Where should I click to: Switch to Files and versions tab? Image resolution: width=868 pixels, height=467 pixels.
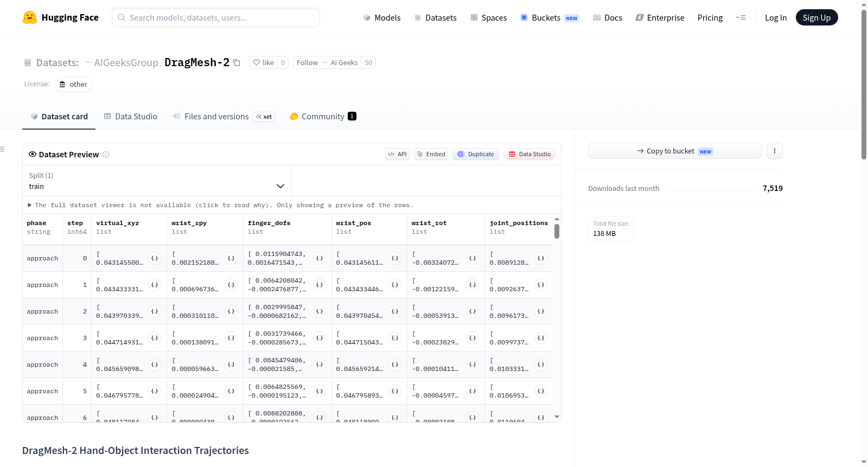tap(224, 117)
